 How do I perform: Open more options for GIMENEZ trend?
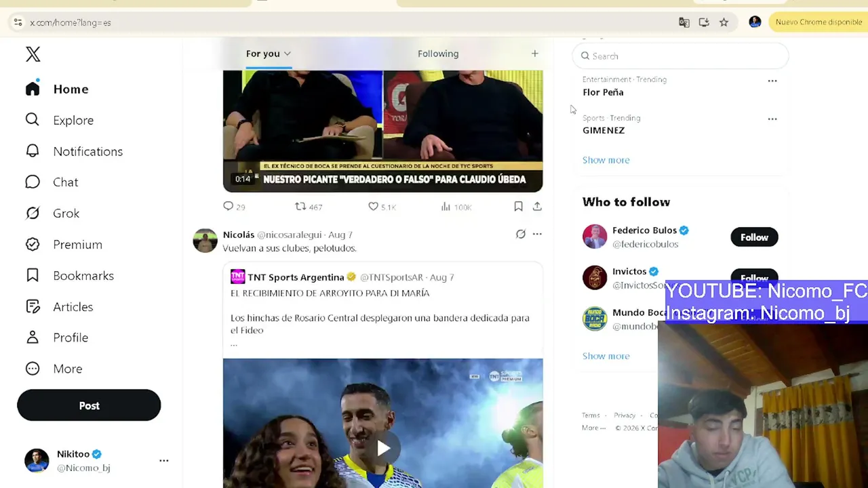coord(772,119)
